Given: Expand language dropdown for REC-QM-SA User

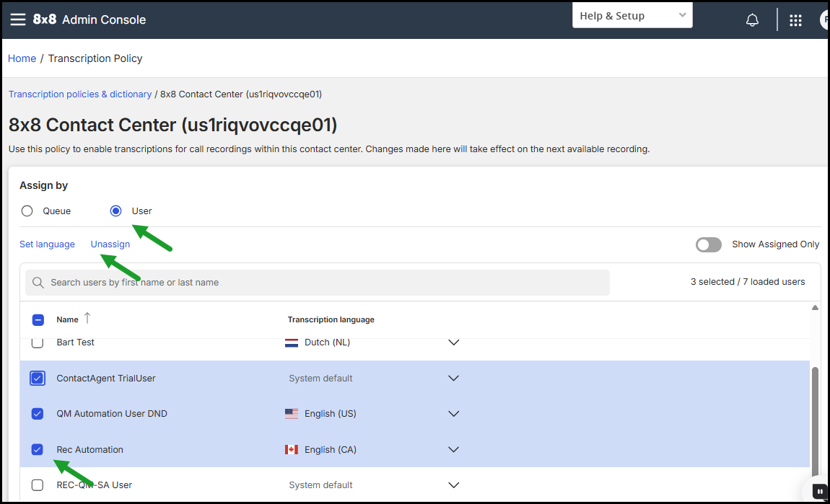Looking at the screenshot, I should coord(454,485).
